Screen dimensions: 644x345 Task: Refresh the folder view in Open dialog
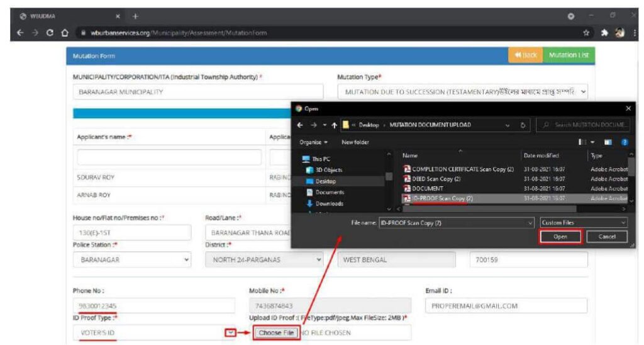[x=523, y=125]
